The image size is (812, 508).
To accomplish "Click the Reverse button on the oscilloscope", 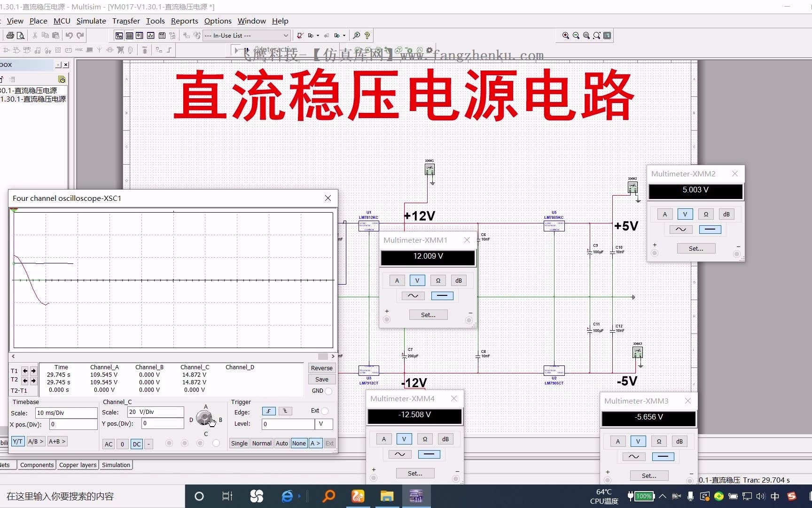I will (x=321, y=368).
